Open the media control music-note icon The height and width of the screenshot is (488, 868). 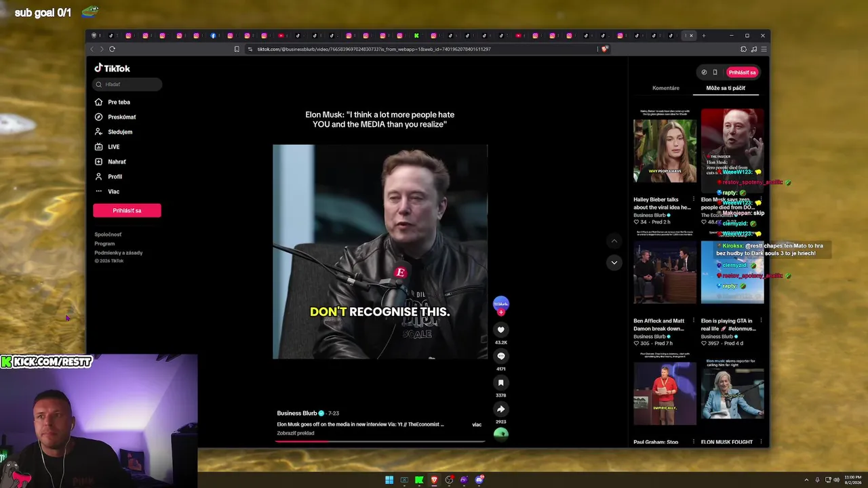coord(753,49)
